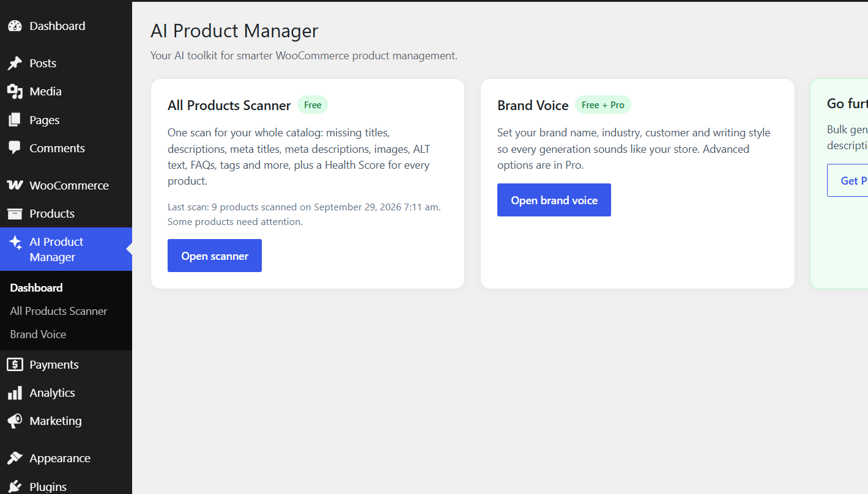868x494 pixels.
Task: Click the top Dashboard menu label
Action: pyautogui.click(x=57, y=26)
